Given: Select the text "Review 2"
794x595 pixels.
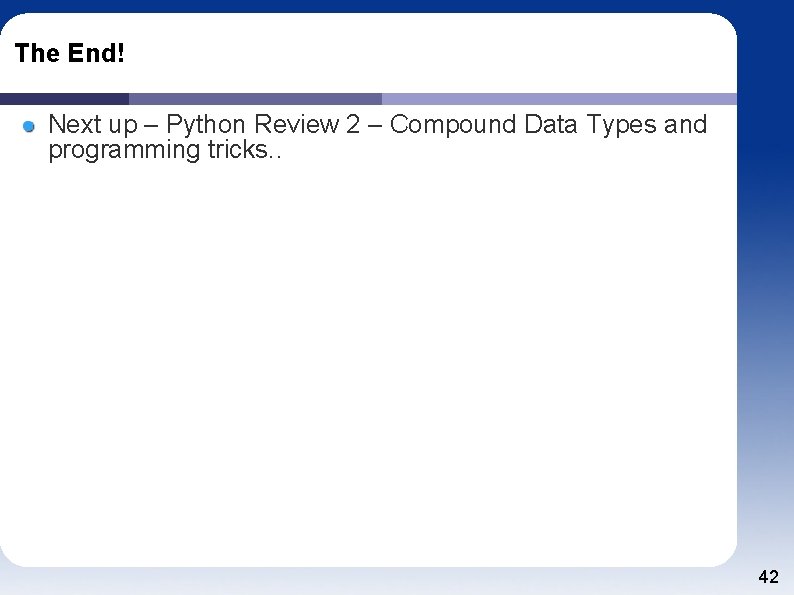Looking at the screenshot, I should (307, 125).
